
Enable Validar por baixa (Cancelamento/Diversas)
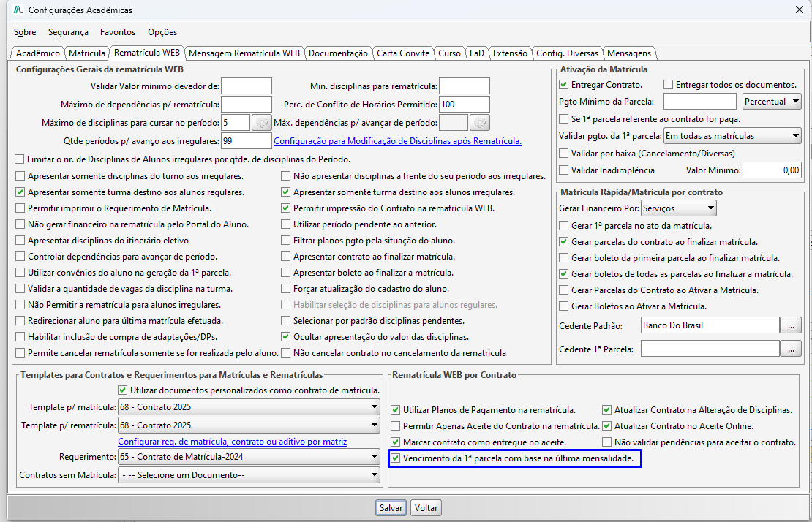(564, 153)
